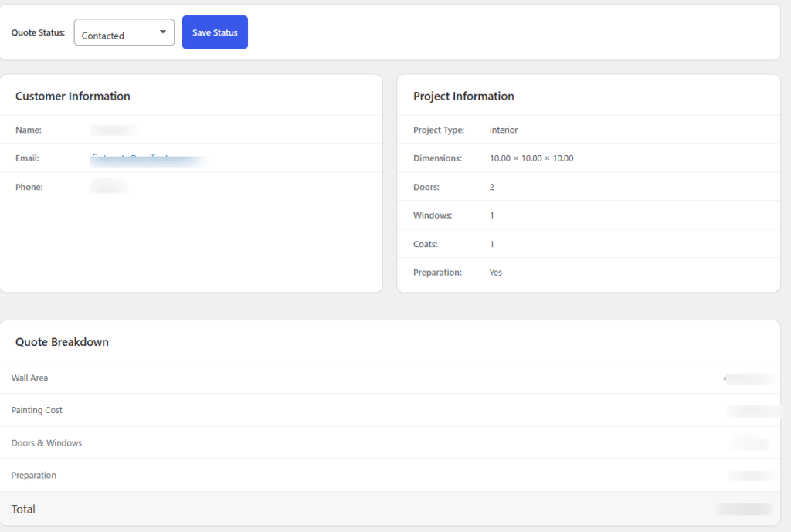The width and height of the screenshot is (791, 532).
Task: Select the Customer Information heading
Action: (x=73, y=97)
